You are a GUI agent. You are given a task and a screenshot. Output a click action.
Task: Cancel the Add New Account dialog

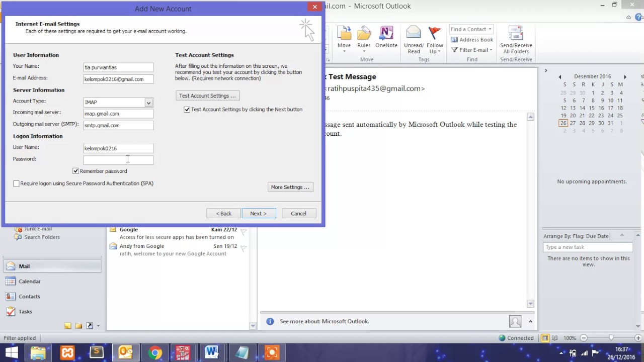click(298, 214)
